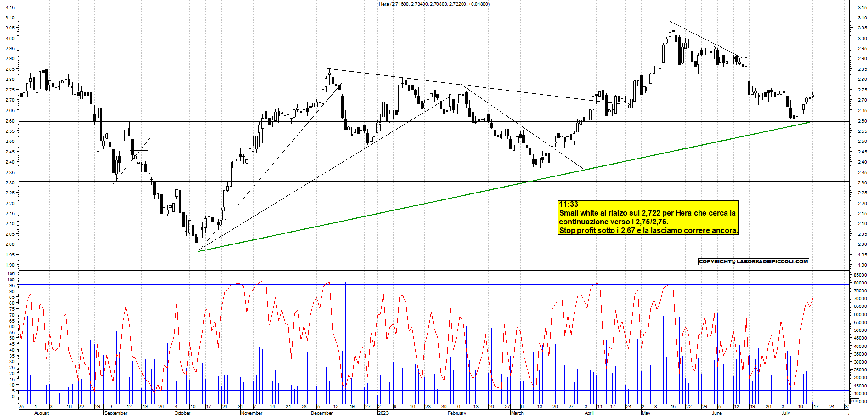Click the 'February' month label on the time axis

pos(457,413)
